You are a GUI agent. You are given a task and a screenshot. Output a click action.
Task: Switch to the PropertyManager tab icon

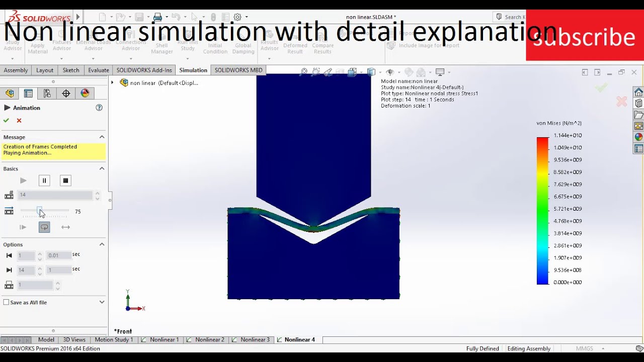coord(28,93)
